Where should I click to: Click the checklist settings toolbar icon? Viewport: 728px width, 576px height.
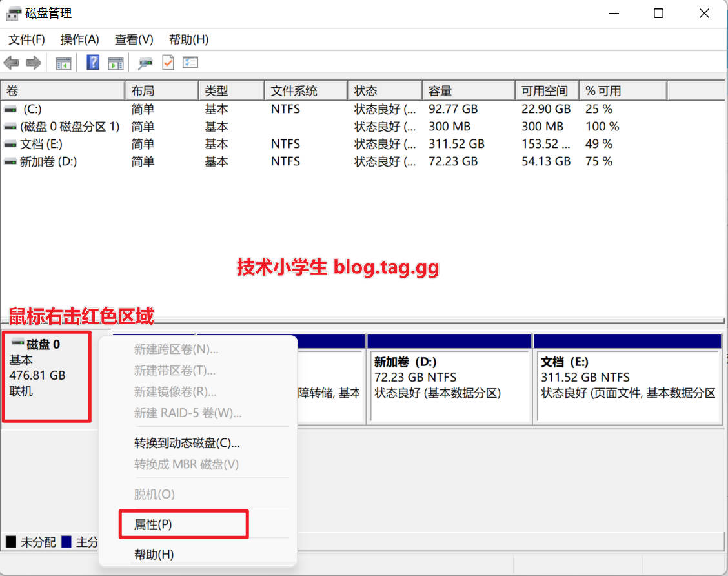pyautogui.click(x=190, y=63)
